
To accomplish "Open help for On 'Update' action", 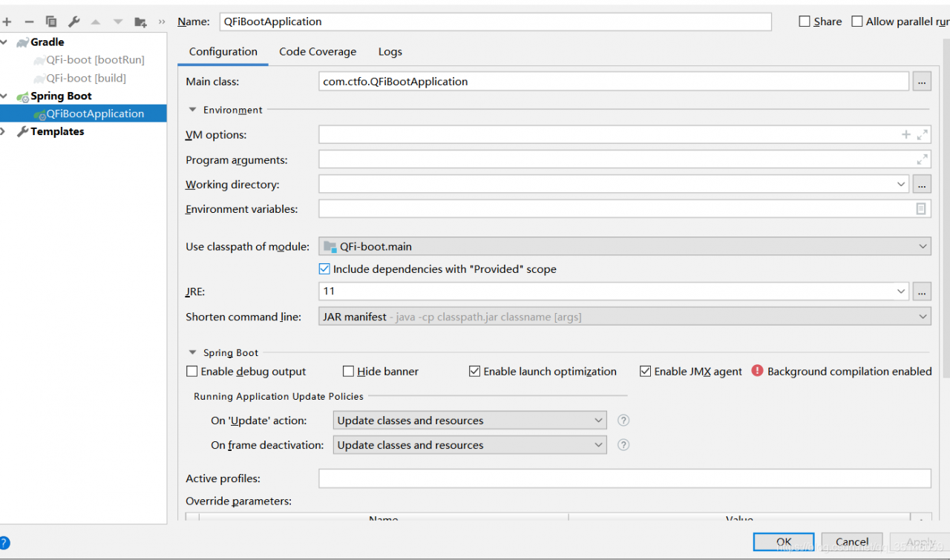I will 623,420.
